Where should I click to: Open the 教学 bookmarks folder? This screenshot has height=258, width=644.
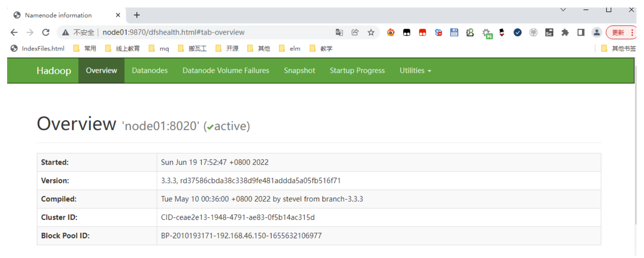point(321,48)
